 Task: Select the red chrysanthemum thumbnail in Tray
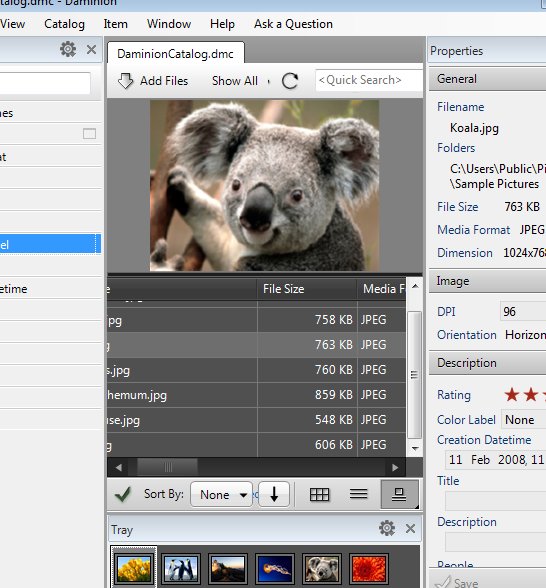point(369,568)
